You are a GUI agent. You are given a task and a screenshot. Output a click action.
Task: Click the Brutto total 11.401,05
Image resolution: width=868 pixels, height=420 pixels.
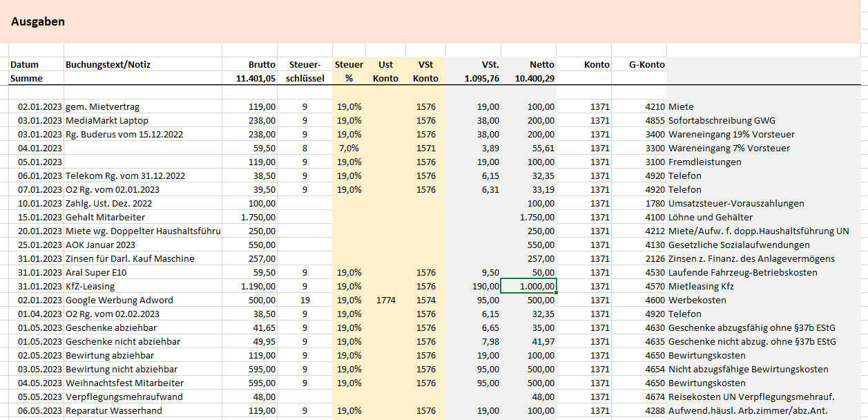coord(255,79)
